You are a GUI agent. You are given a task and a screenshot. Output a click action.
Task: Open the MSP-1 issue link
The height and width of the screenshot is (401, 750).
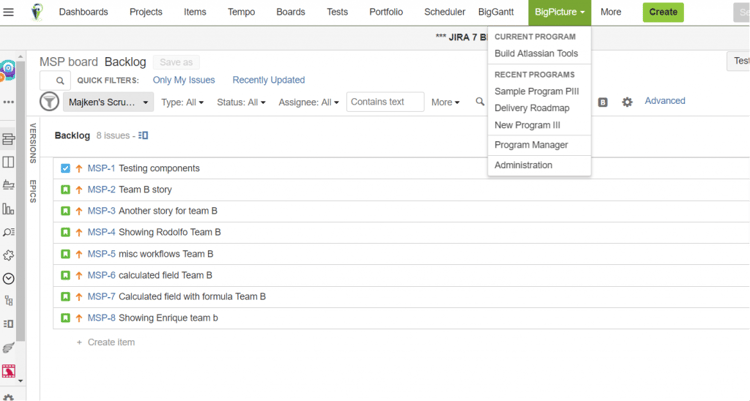[x=101, y=168]
